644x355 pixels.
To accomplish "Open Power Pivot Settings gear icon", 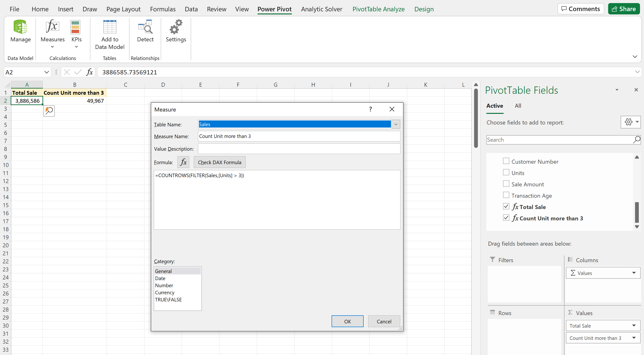I will tap(176, 27).
